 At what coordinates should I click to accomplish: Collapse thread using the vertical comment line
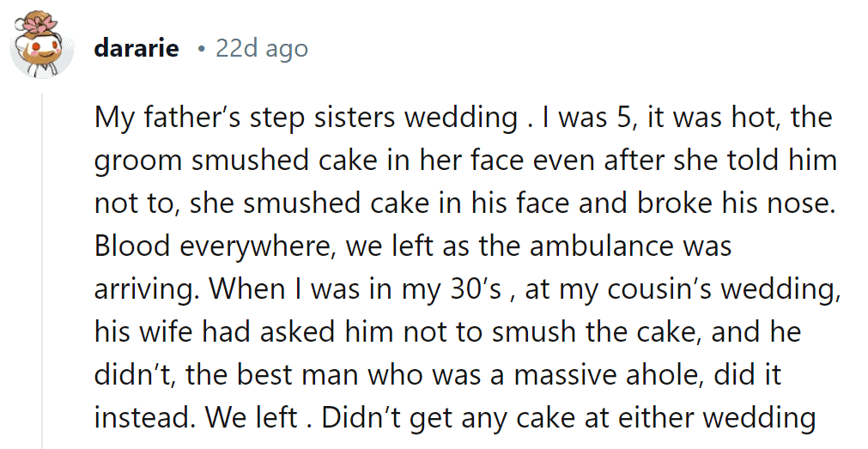(43, 271)
